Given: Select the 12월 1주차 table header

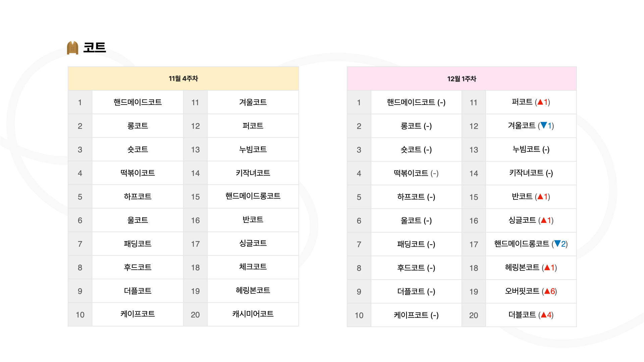Looking at the screenshot, I should pyautogui.click(x=462, y=79).
